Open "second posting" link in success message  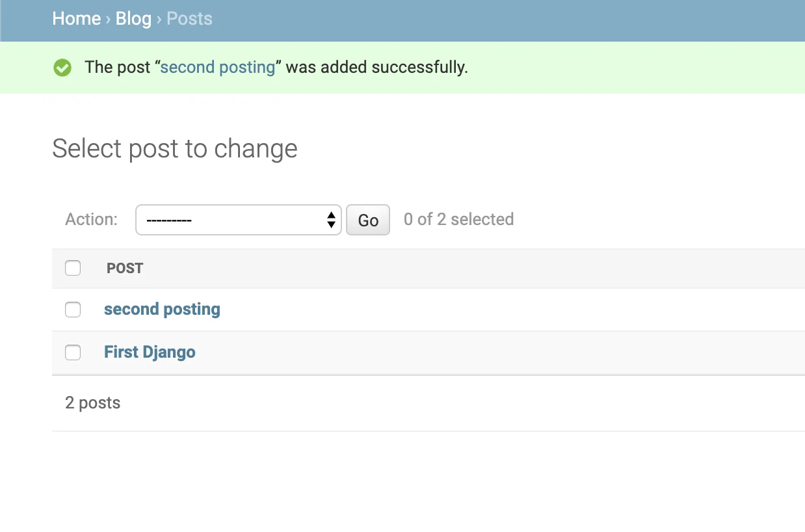click(x=218, y=67)
